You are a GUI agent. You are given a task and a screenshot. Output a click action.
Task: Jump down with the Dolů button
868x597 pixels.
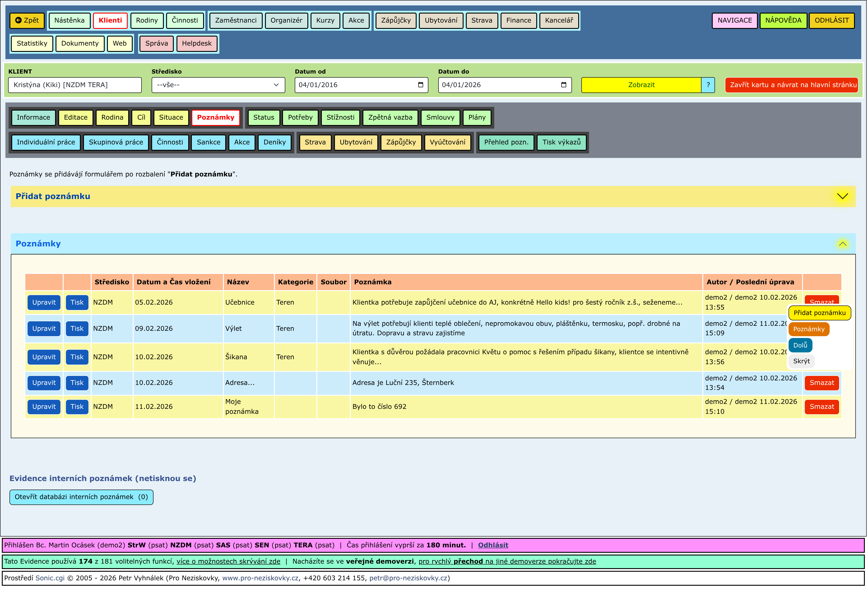800,345
